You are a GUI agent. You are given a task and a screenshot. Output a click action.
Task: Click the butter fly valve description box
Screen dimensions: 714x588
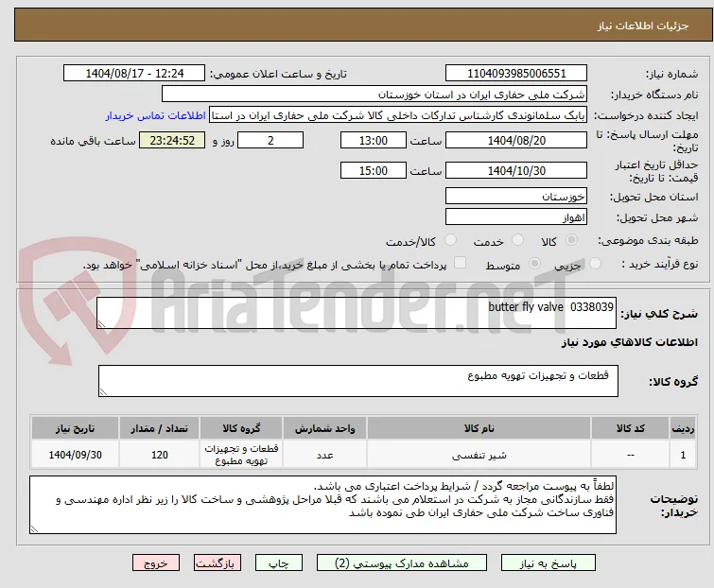357,313
